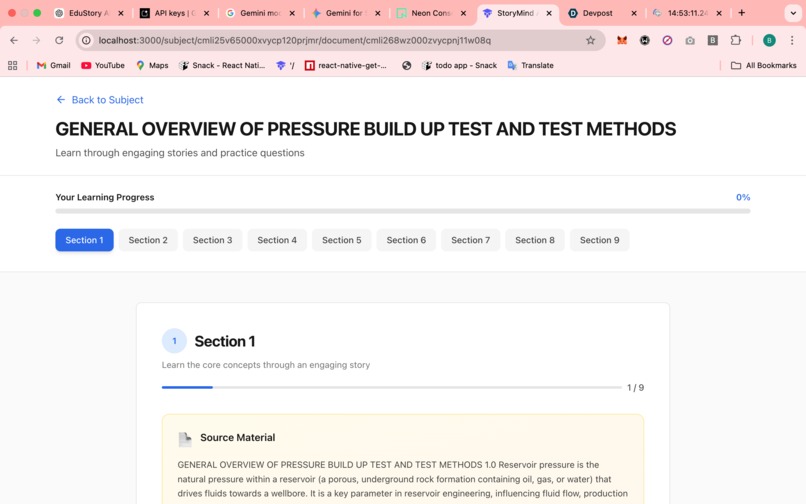
Task: Open the green profile avatar
Action: (769, 40)
